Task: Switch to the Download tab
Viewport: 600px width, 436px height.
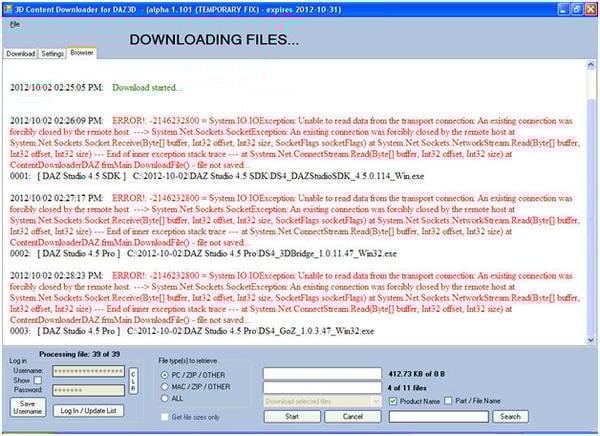Action: (x=21, y=54)
